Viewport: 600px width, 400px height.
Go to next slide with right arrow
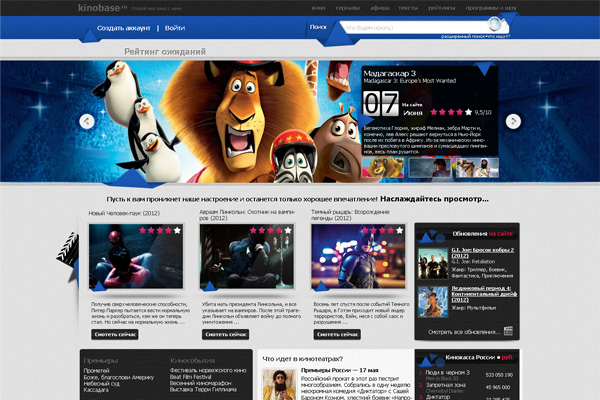tap(513, 121)
